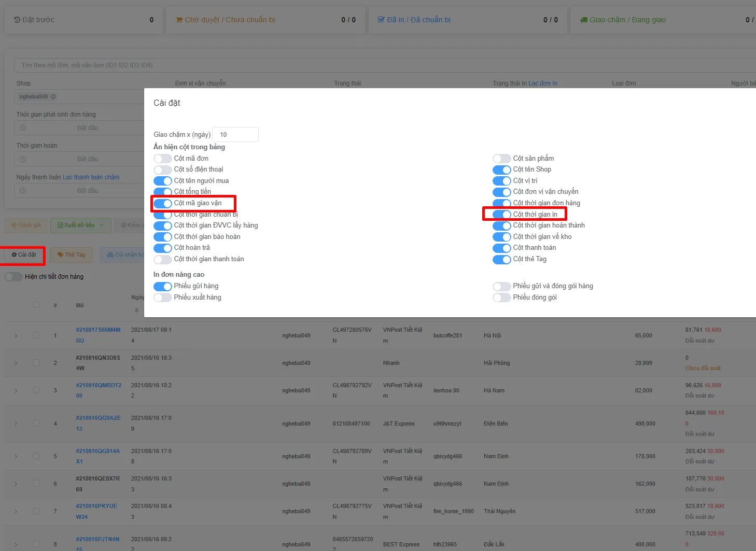Viewport: 756px width, 551px height.
Task: Click Lọc thanh toán chậm link
Action: tap(91, 177)
